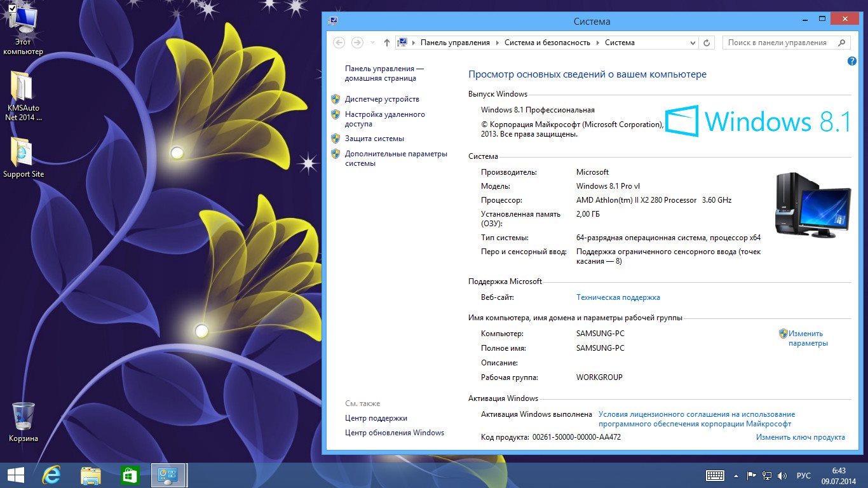Screen dimensions: 868x488
Task: Click the Refresh button in address bar
Action: (707, 43)
